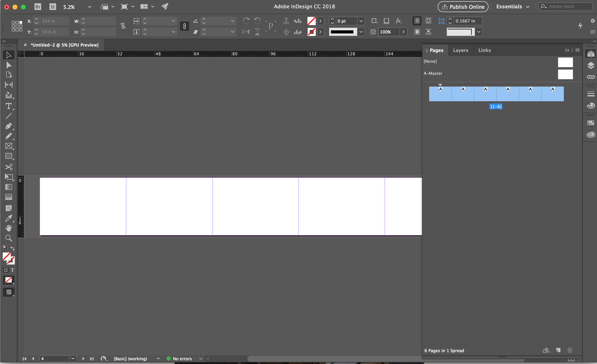Viewport: 597px width, 364px height.
Task: Pick the Eyedropper tool
Action: point(9,218)
